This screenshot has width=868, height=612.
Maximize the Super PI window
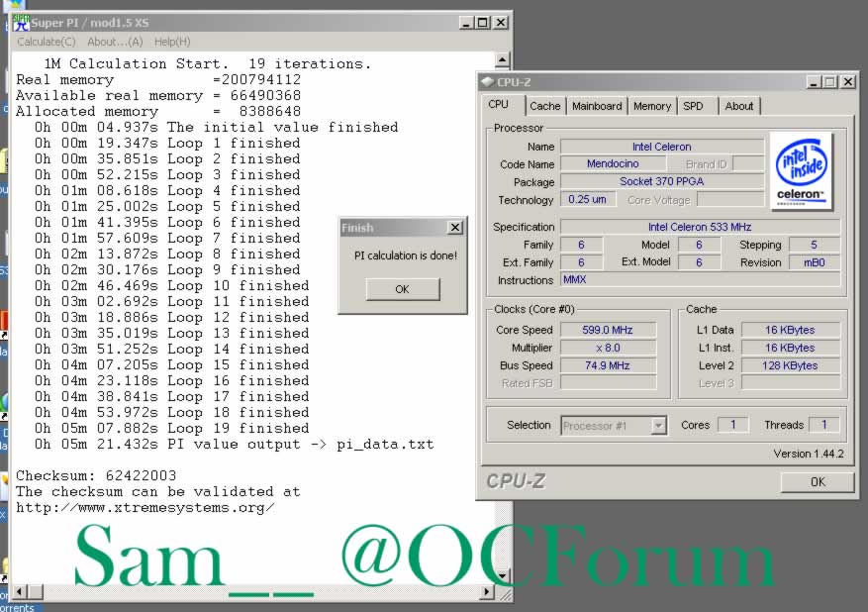[482, 23]
